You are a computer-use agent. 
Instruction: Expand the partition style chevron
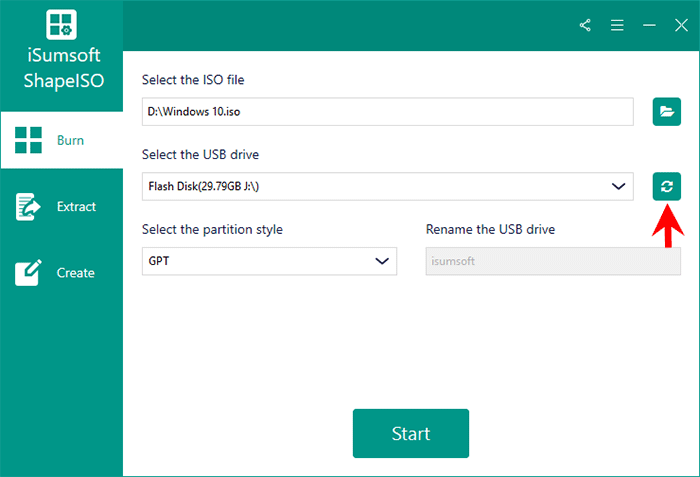click(x=381, y=261)
